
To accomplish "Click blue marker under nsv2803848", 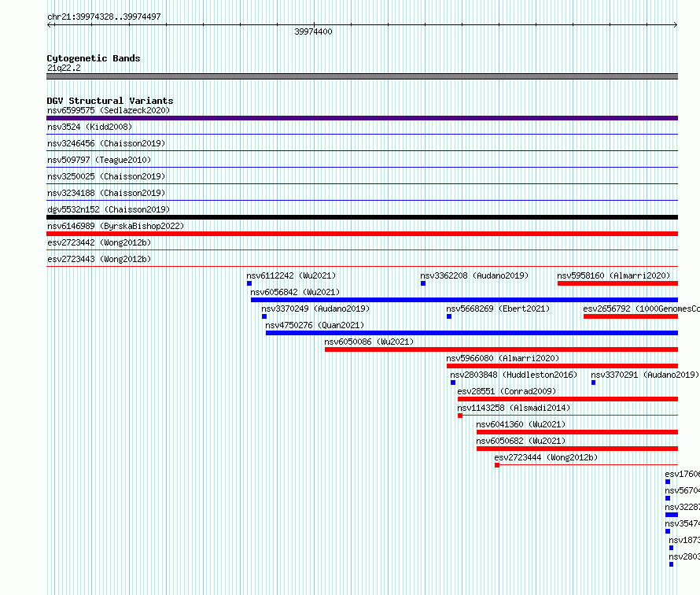I will pos(453,382).
